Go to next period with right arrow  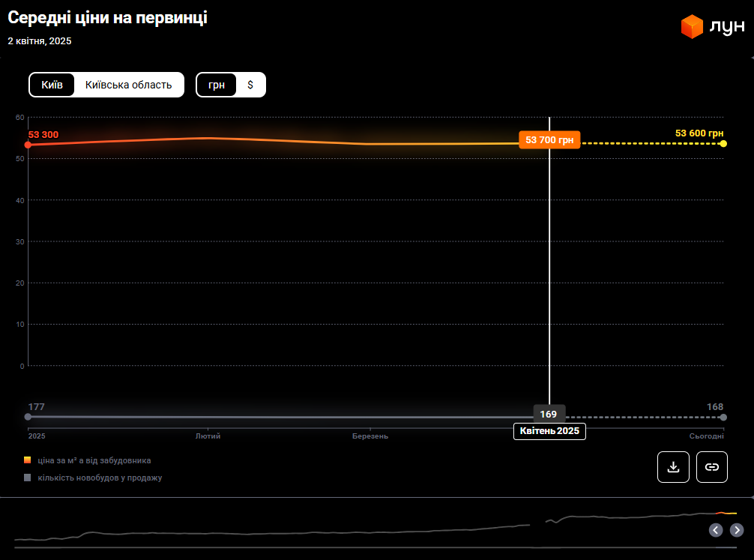pyautogui.click(x=737, y=530)
